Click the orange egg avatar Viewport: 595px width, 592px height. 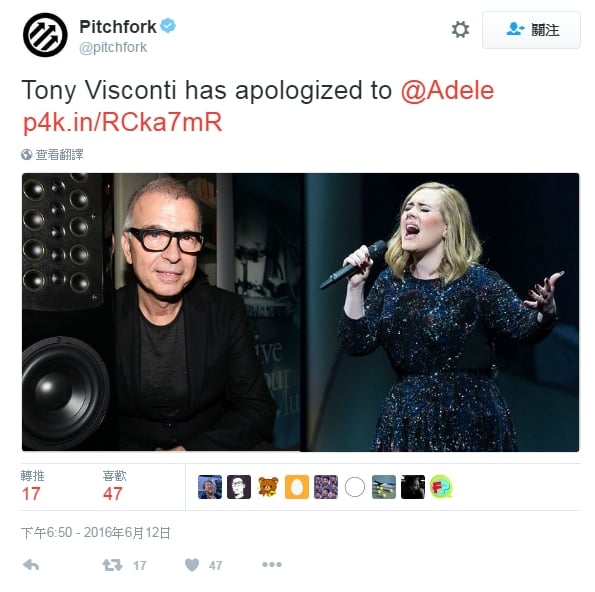pos(297,487)
